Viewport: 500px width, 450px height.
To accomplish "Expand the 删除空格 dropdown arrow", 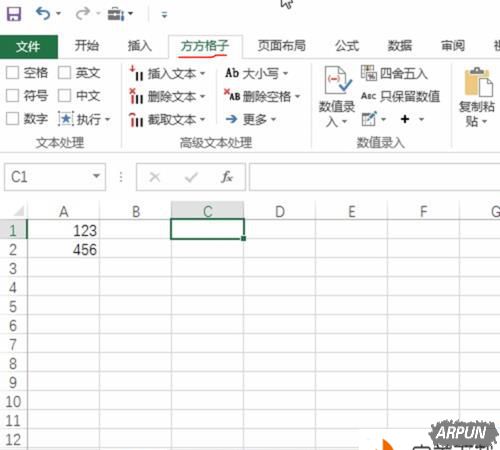I will (x=298, y=96).
